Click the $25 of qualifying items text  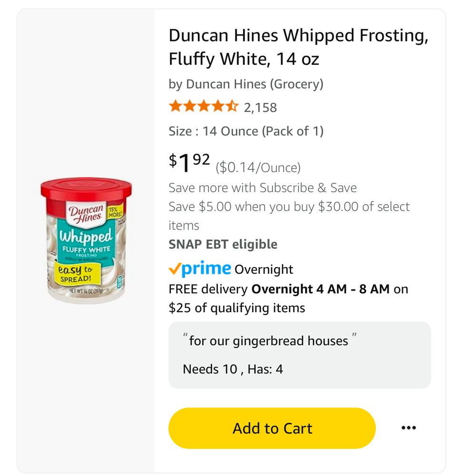click(236, 308)
